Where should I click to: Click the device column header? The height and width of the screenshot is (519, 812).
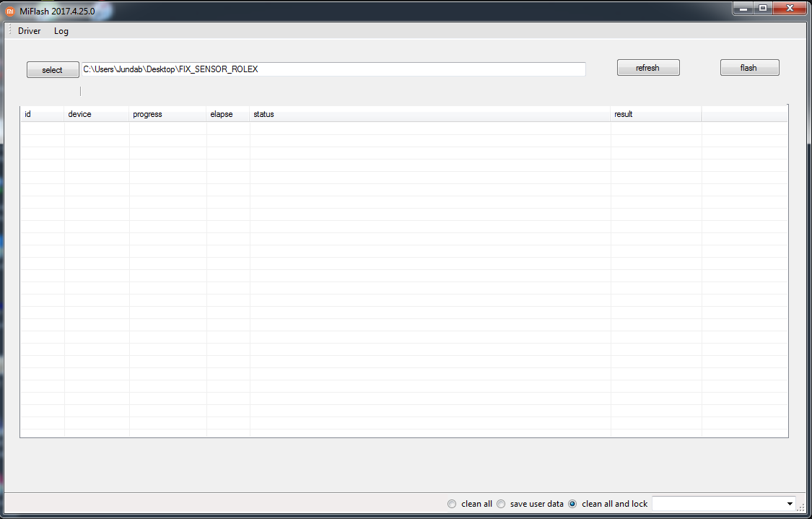97,115
